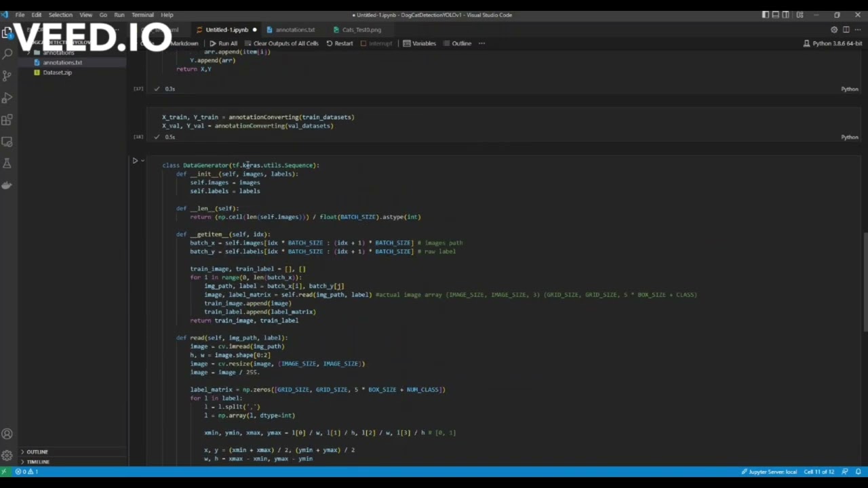Split the editor right

click(846, 30)
